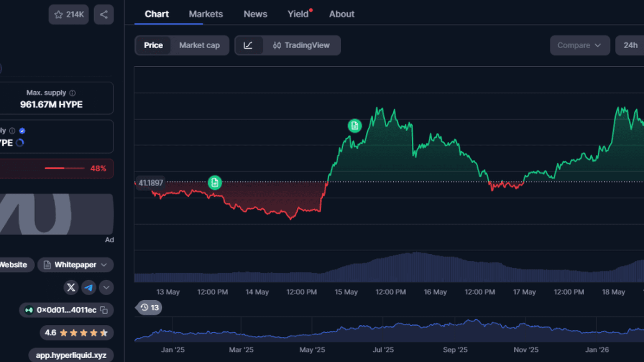Click the mini overview range chart
Viewport: 644px width, 362px height.
point(389,330)
